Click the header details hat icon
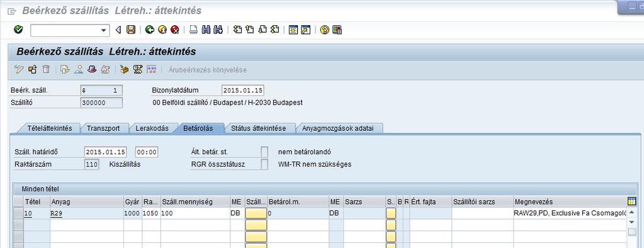 tap(92, 69)
